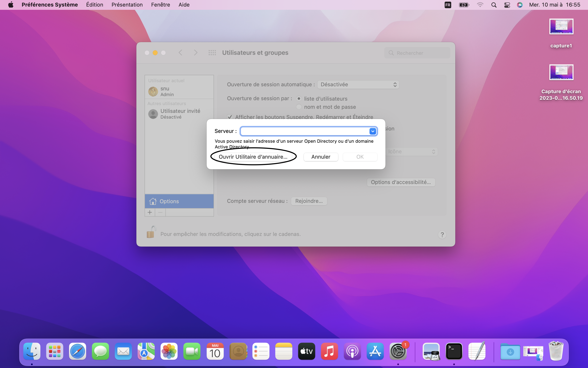Image resolution: width=588 pixels, height=368 pixels.
Task: Open the Aide menu
Action: click(x=184, y=5)
